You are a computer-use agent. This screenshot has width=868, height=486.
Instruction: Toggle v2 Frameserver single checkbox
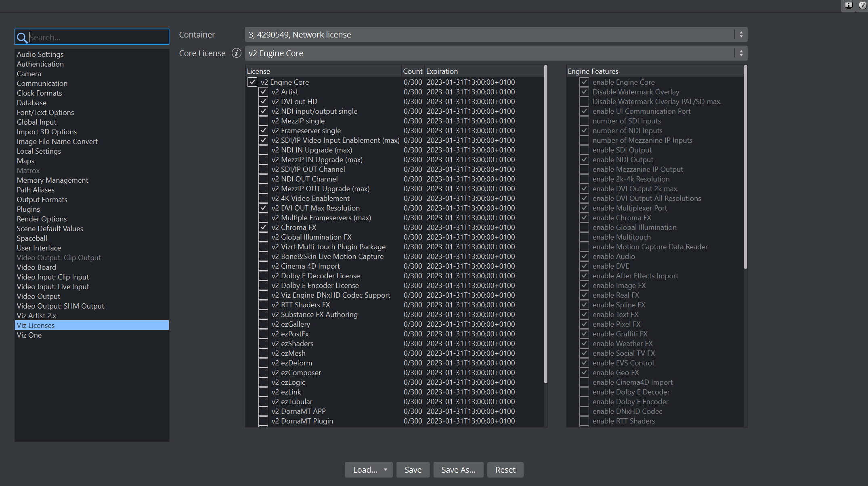point(263,131)
